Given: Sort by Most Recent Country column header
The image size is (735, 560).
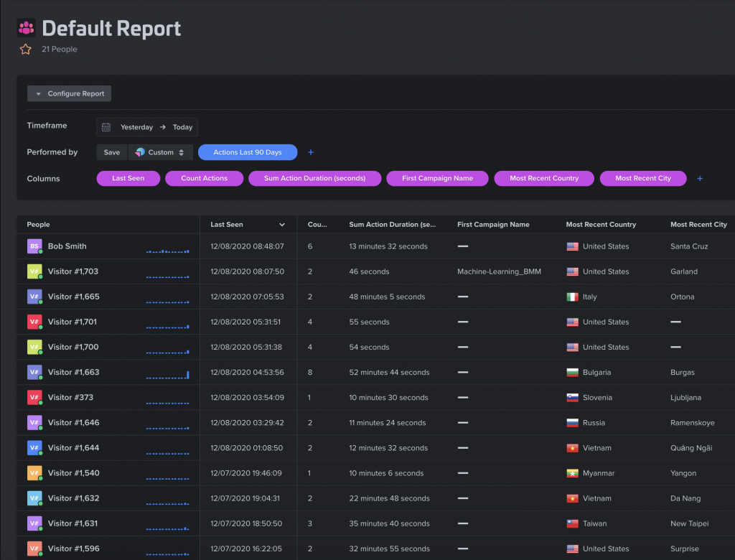Looking at the screenshot, I should (x=601, y=225).
